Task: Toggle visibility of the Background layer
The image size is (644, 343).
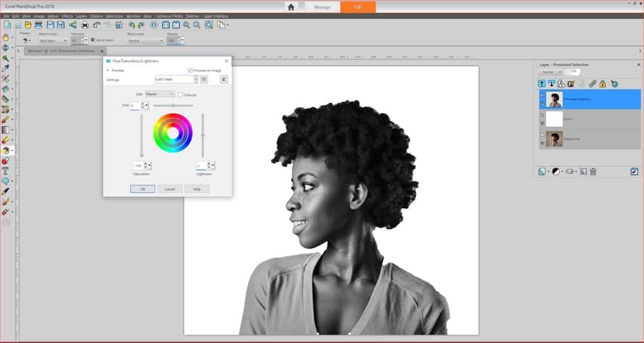Action: pos(542,135)
